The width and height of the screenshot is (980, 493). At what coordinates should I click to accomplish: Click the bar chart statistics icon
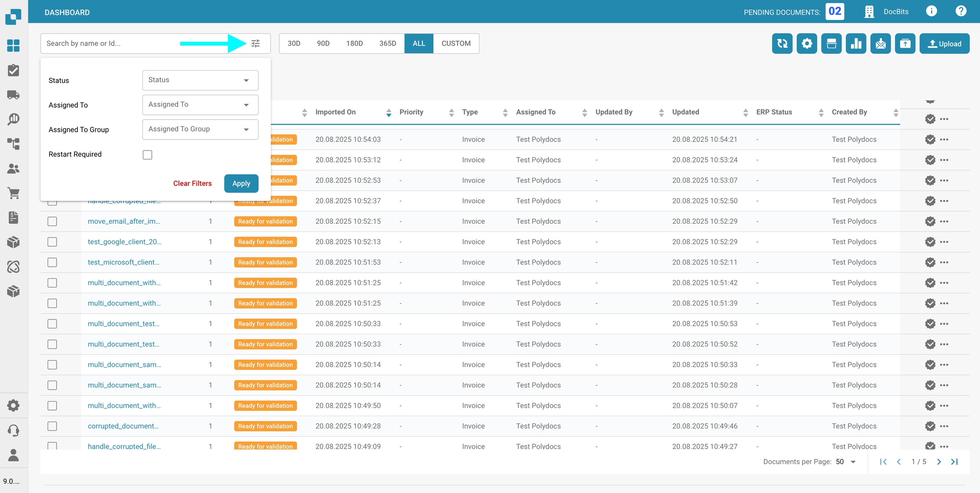[x=856, y=43]
